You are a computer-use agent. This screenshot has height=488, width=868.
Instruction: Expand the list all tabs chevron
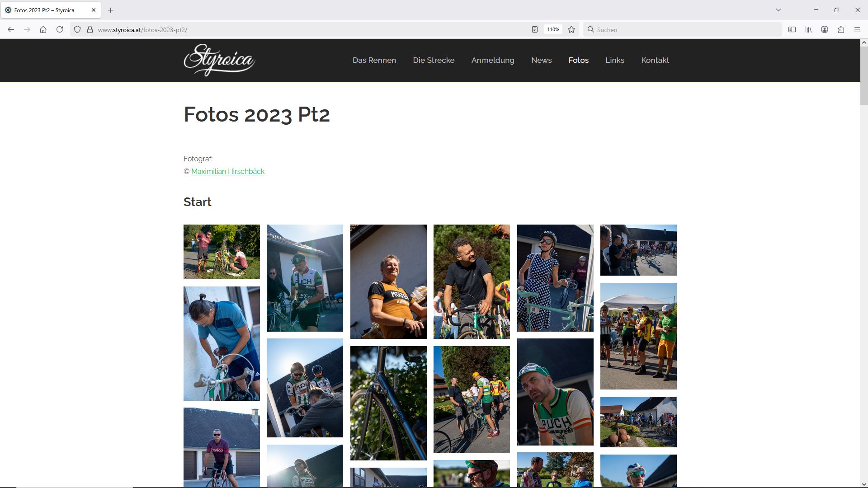click(x=778, y=10)
